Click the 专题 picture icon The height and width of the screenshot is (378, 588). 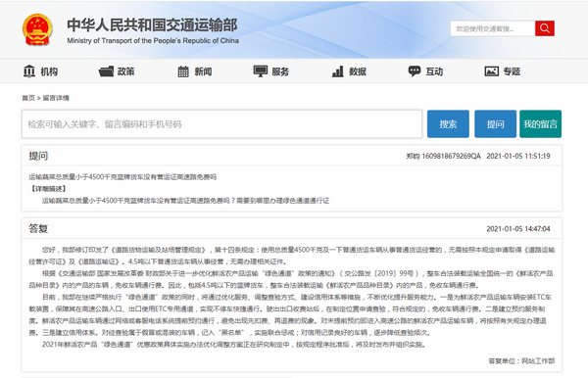[492, 71]
